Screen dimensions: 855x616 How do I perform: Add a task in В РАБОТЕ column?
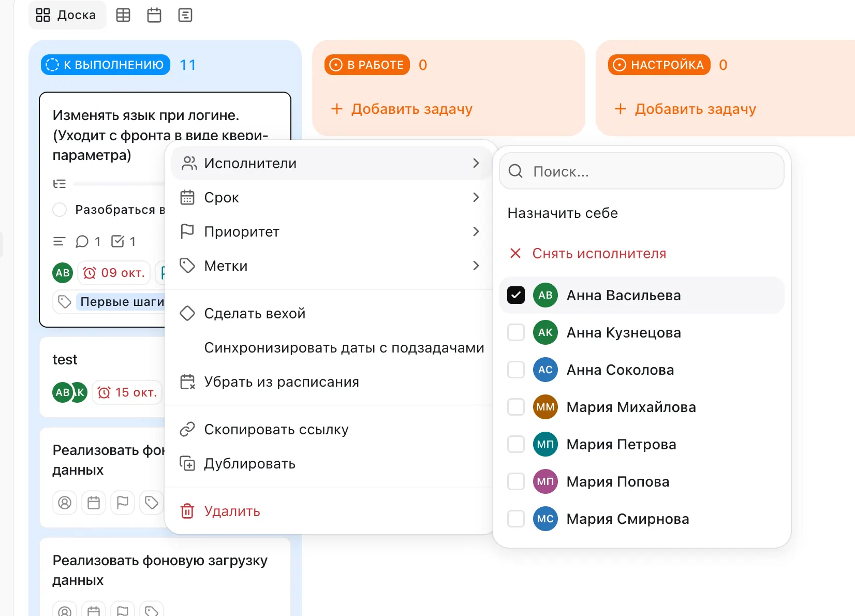(x=402, y=109)
